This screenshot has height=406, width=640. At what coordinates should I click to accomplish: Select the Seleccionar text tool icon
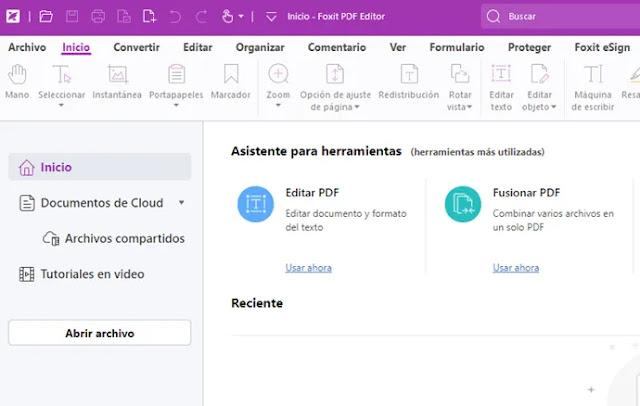62,74
